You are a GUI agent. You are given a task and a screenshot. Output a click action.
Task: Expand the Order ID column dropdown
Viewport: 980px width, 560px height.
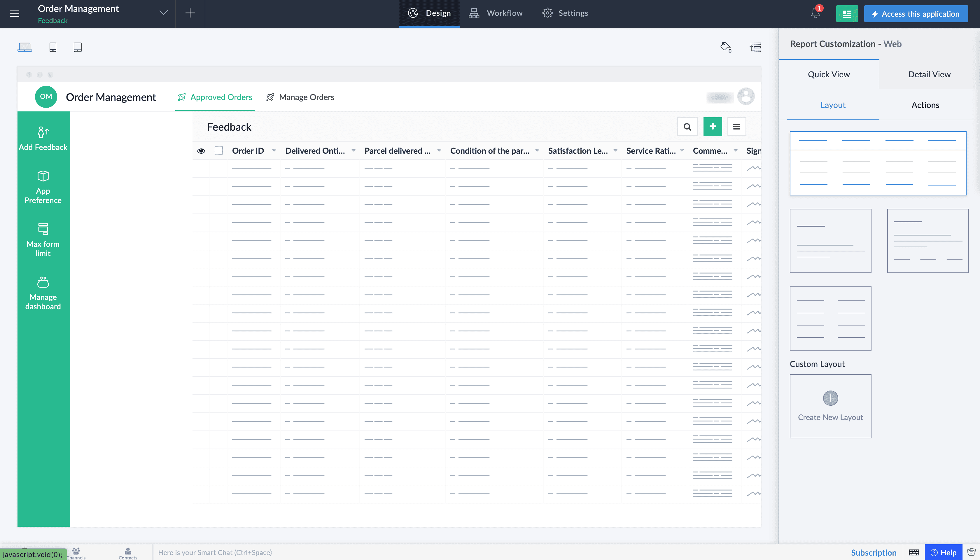(274, 151)
